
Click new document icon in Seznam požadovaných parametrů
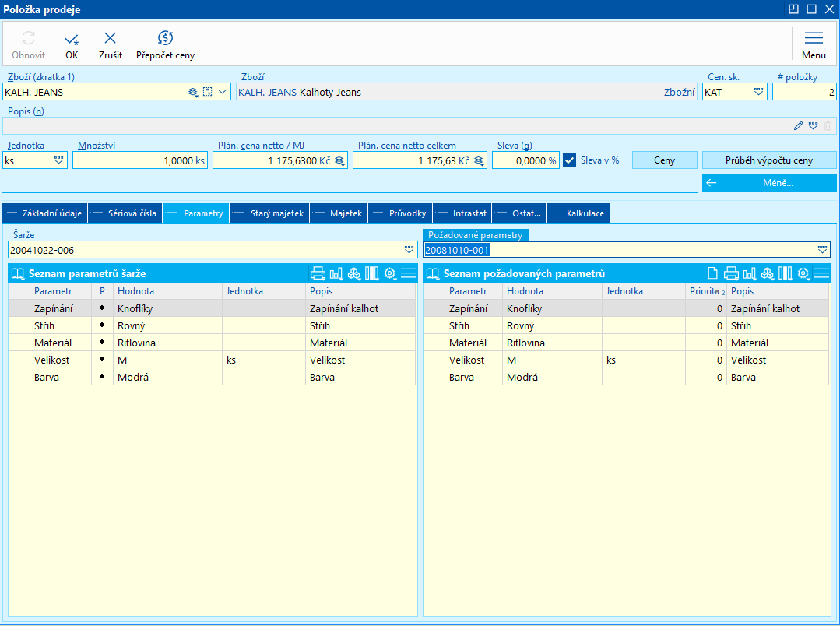(712, 273)
